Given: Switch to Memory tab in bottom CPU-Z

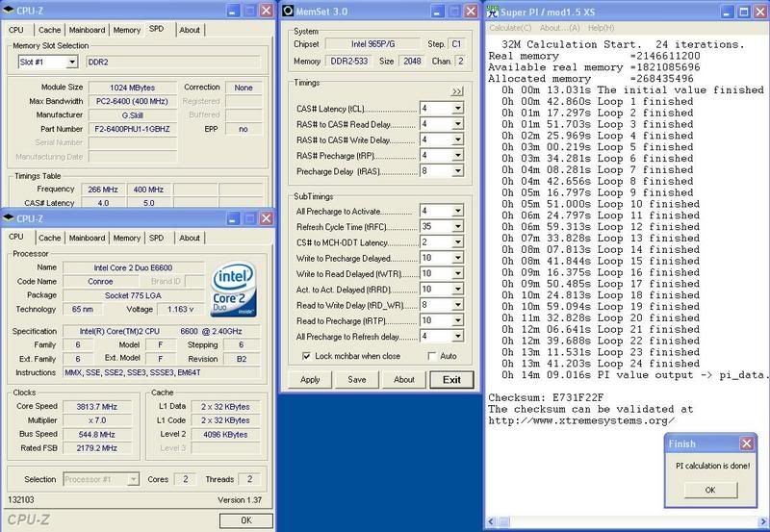Looking at the screenshot, I should pos(127,238).
